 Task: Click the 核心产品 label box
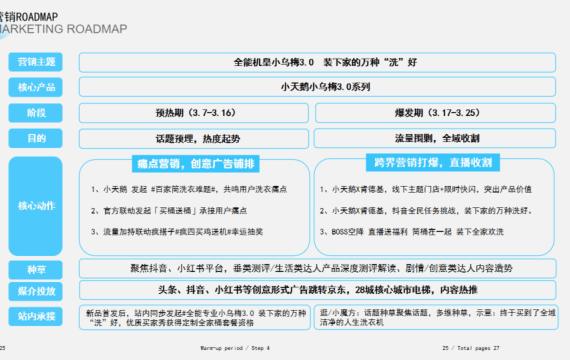[x=35, y=87]
